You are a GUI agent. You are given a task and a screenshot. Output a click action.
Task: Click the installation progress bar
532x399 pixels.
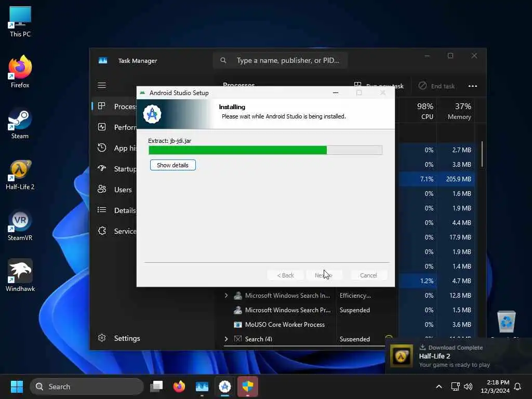pyautogui.click(x=265, y=150)
